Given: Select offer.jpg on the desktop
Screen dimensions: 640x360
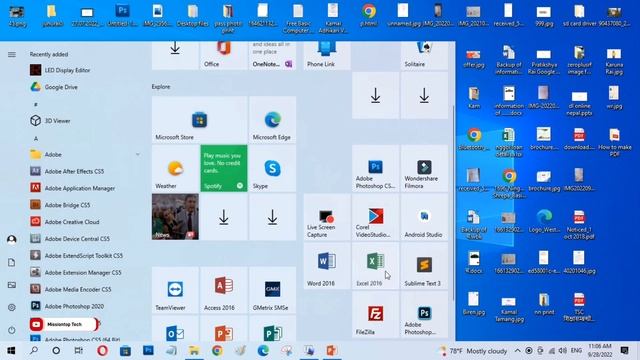Looking at the screenshot, I should (x=473, y=58).
